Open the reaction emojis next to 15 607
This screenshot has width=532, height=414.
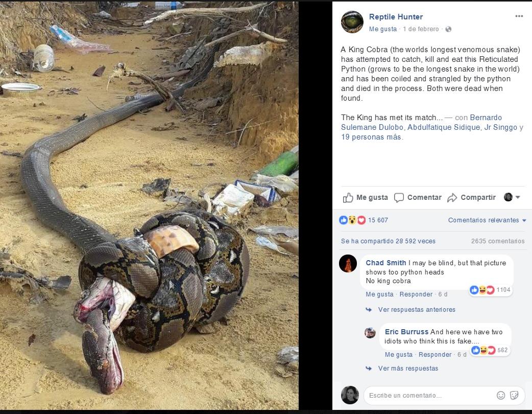(352, 220)
